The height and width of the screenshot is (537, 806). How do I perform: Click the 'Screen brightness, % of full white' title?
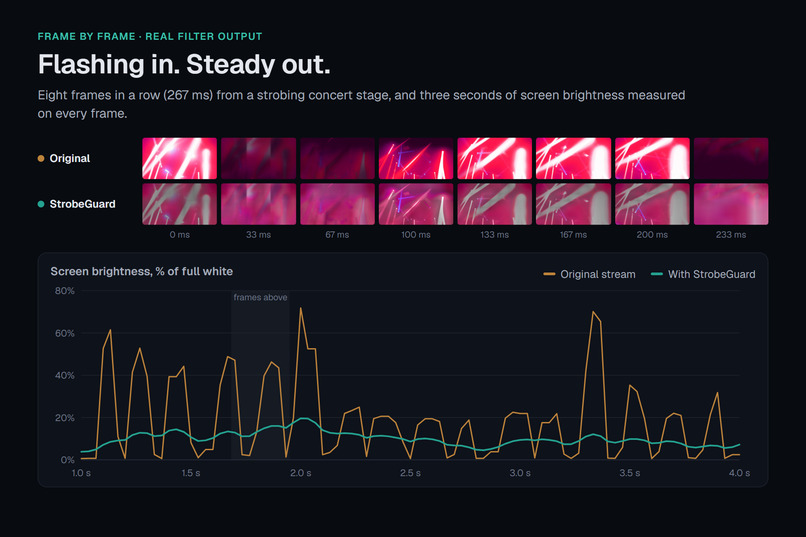coord(141,271)
